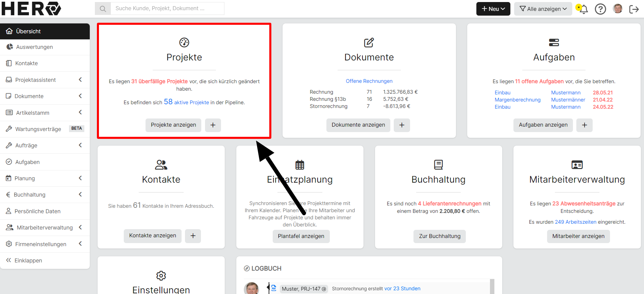This screenshot has width=644, height=294.
Task: Click Dokumente anzeigen button
Action: [x=358, y=125]
